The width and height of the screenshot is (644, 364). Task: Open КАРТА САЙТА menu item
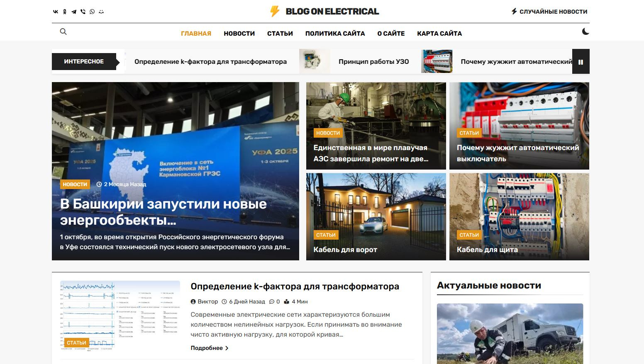(439, 34)
